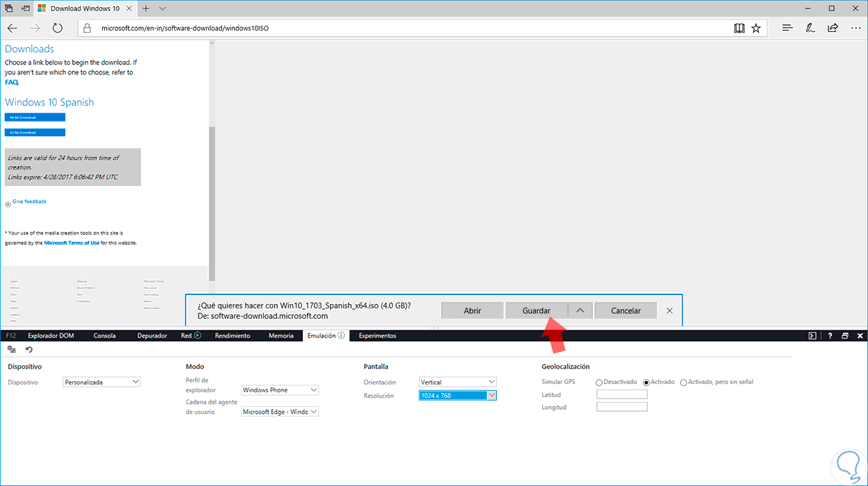
Task: Open the Hub panel
Action: pos(787,28)
